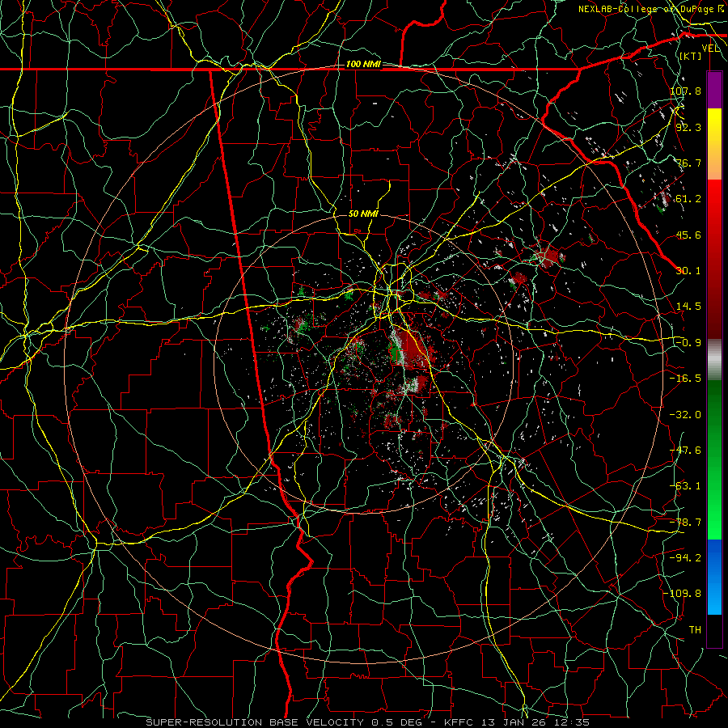
Task: Click the -47.6 legend value
Action: pos(685,451)
